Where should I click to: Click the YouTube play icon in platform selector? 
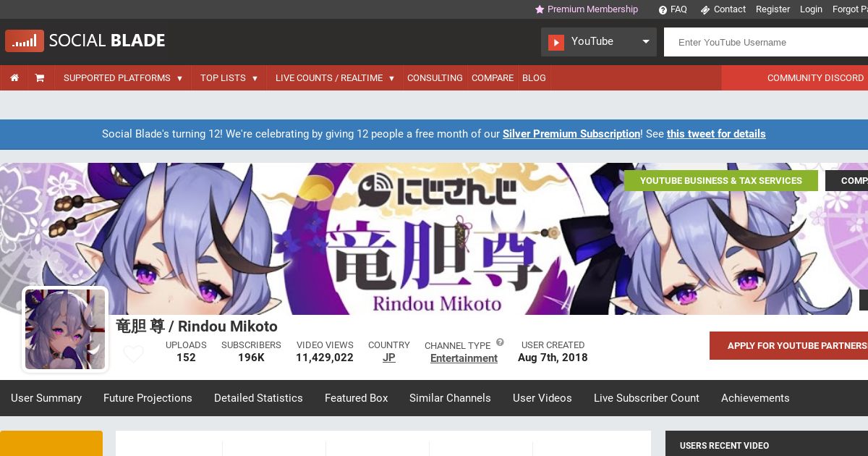[556, 42]
